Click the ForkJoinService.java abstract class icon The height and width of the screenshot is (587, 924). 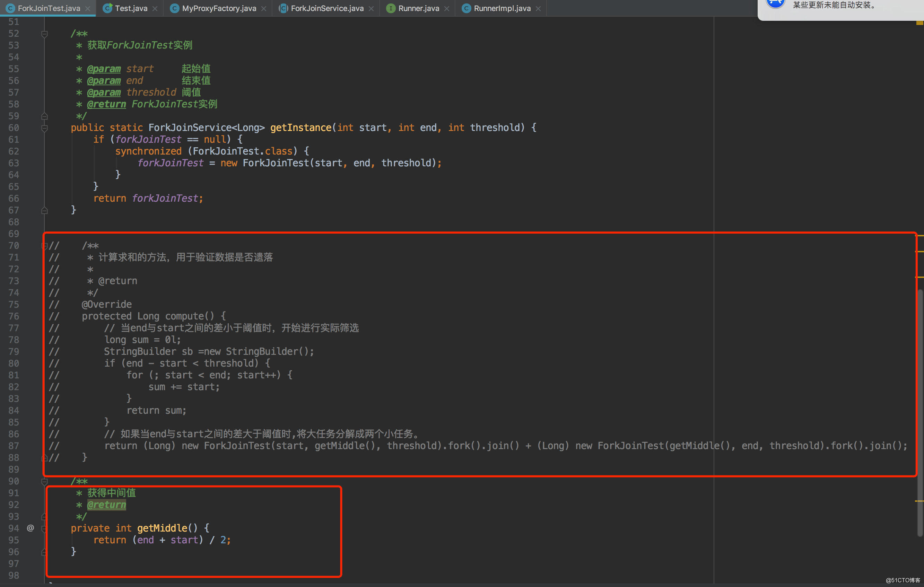[283, 8]
